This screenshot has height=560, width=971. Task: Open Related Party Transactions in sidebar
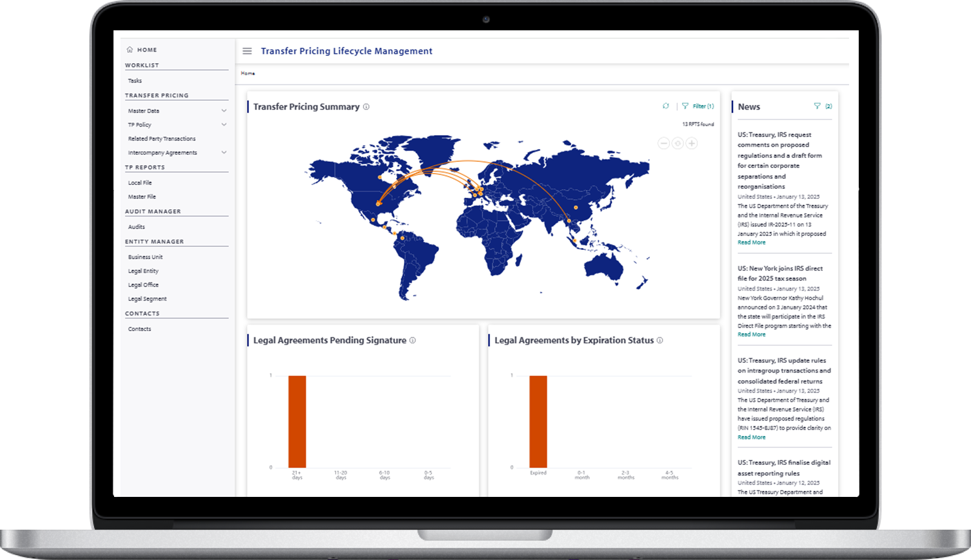click(161, 139)
